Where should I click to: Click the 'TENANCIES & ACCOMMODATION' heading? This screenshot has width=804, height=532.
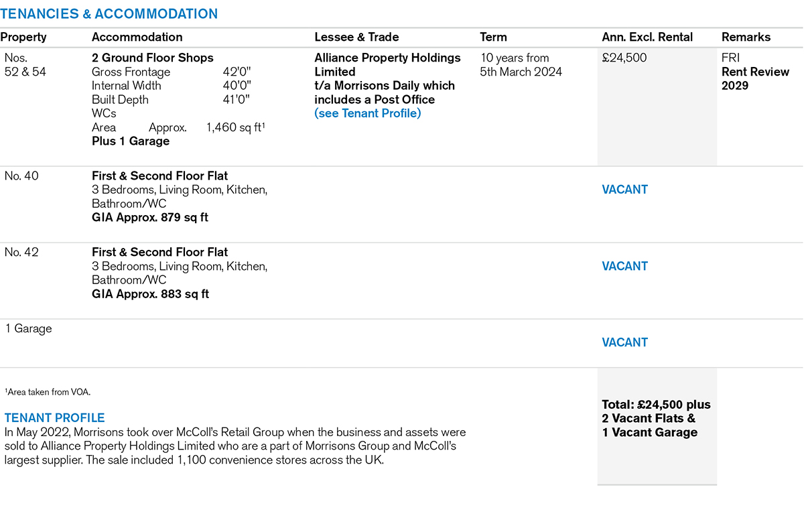[x=109, y=14]
